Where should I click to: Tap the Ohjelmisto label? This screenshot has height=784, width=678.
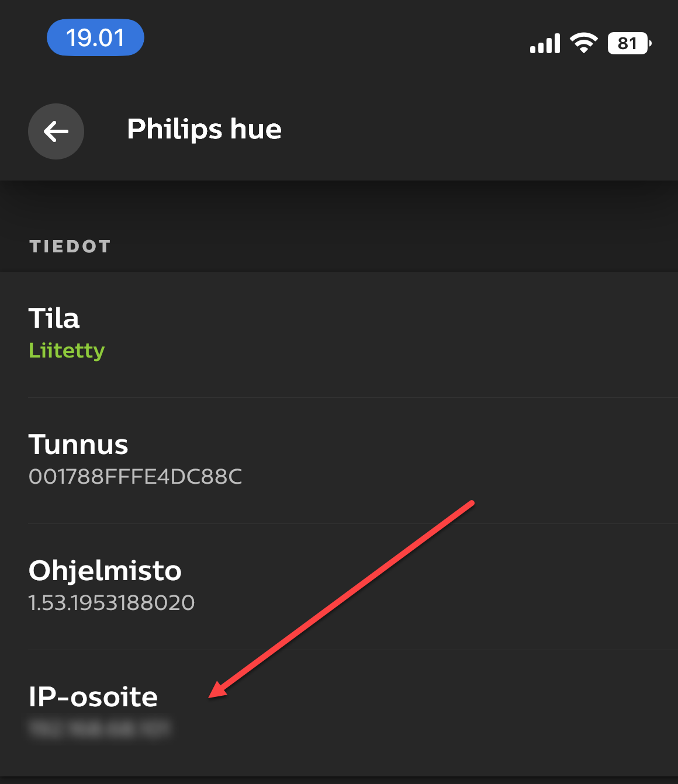(x=105, y=571)
